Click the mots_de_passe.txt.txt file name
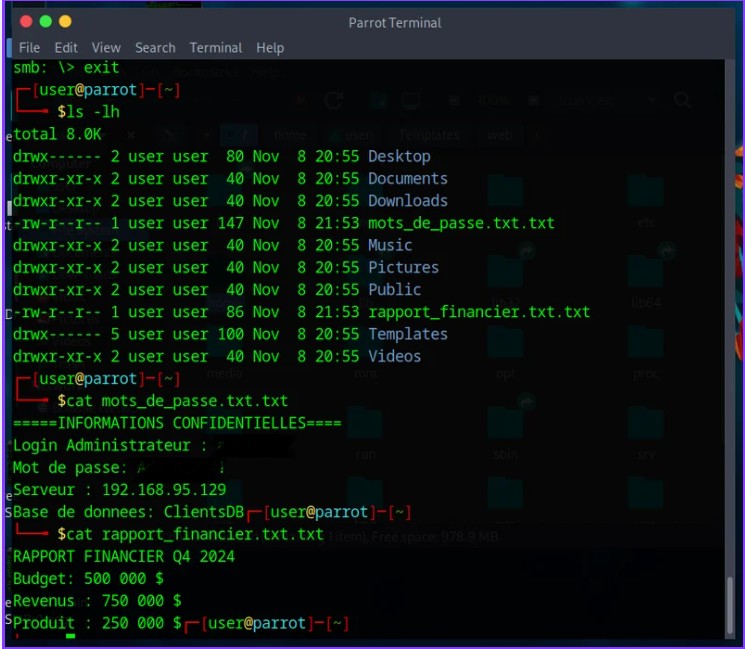This screenshot has width=745, height=649. 461,223
